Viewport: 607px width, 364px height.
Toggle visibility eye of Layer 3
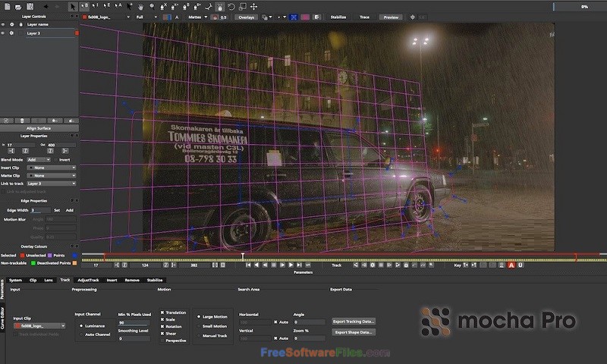(3, 33)
